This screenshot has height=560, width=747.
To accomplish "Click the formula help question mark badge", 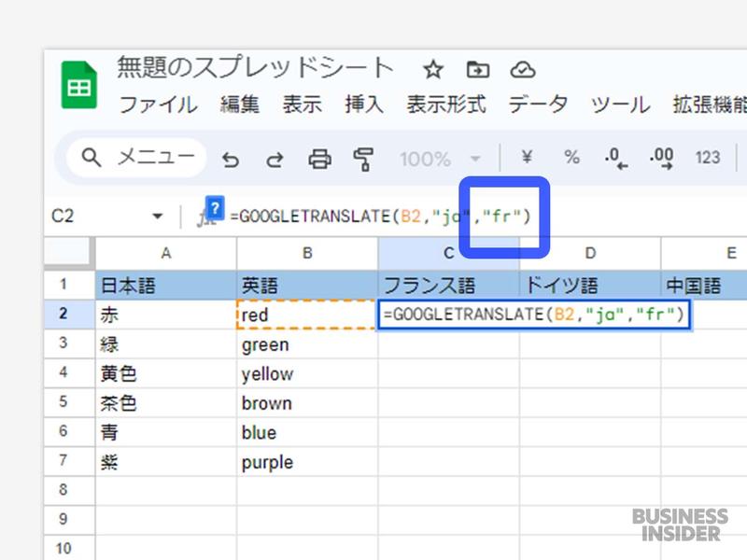I will click(x=215, y=208).
